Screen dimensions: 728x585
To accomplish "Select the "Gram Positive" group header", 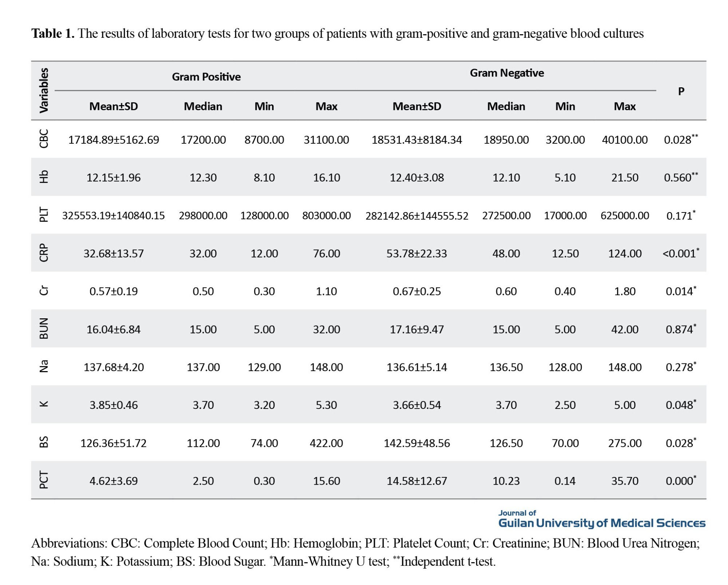I will click(x=206, y=77).
